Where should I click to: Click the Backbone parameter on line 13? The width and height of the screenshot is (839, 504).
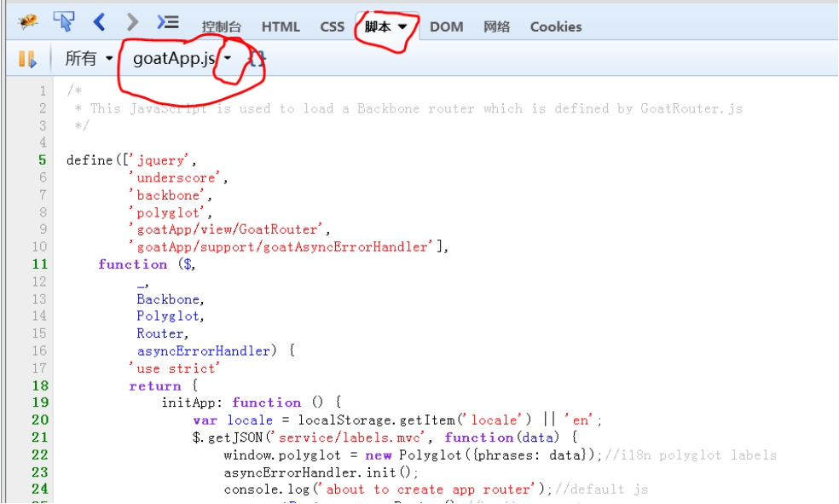pyautogui.click(x=168, y=299)
